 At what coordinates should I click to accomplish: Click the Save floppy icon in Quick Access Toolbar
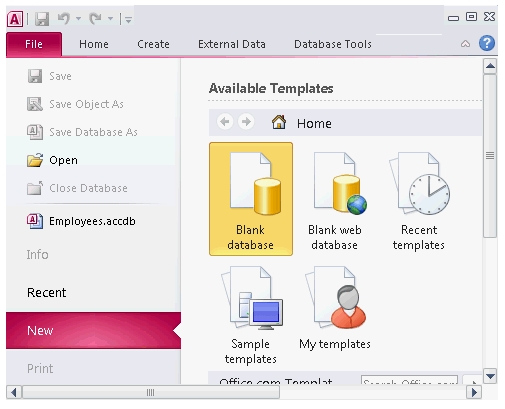[x=42, y=19]
